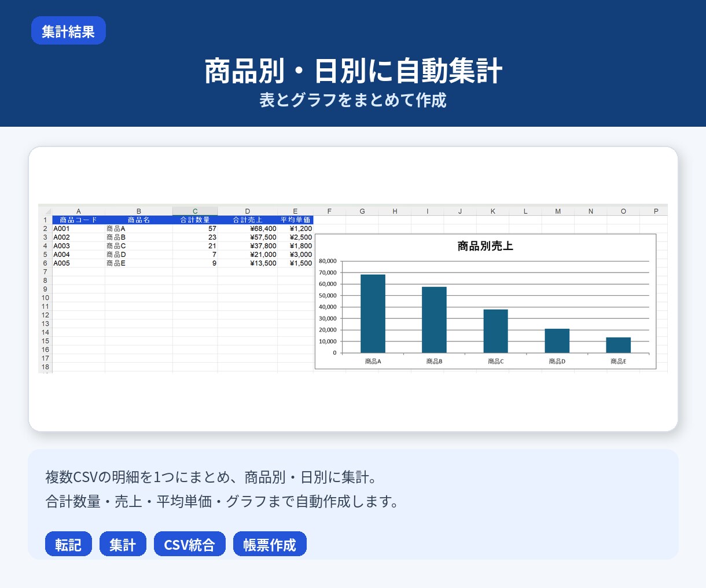Click the 集計 tag below description
This screenshot has height=588, width=706.
coord(123,544)
